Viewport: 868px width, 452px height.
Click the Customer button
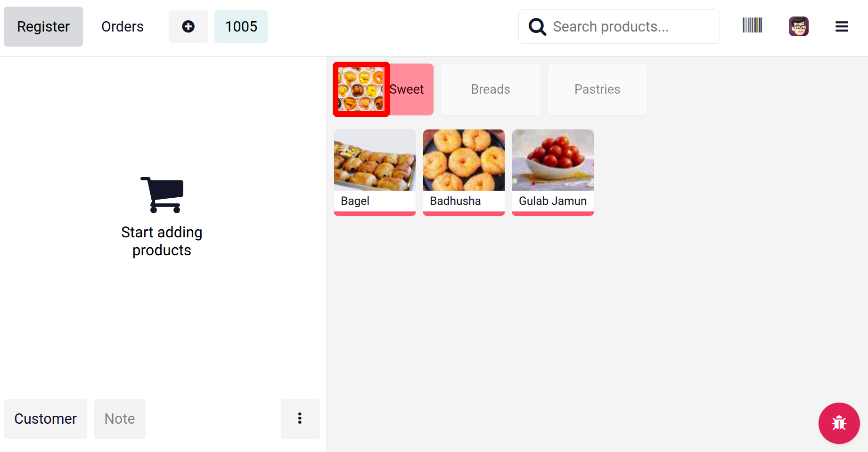click(46, 419)
